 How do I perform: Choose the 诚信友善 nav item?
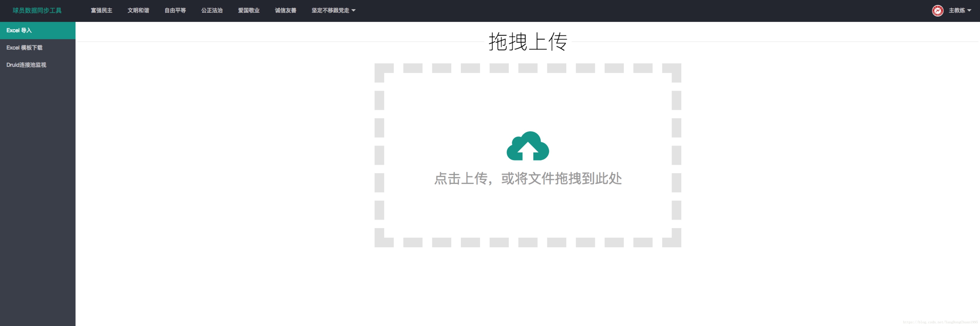click(x=286, y=11)
